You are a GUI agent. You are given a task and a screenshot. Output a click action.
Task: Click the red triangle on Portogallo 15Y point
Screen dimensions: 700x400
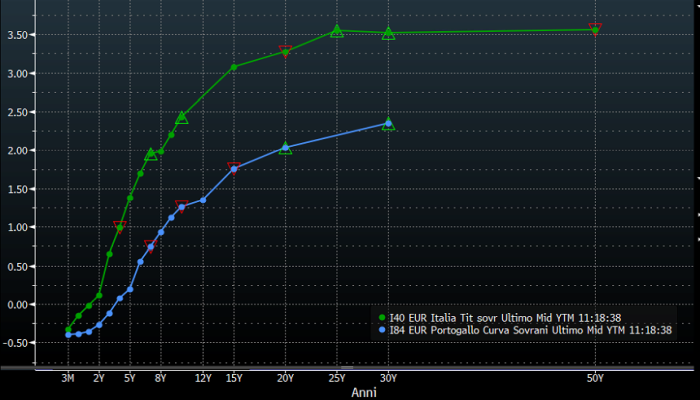[234, 168]
